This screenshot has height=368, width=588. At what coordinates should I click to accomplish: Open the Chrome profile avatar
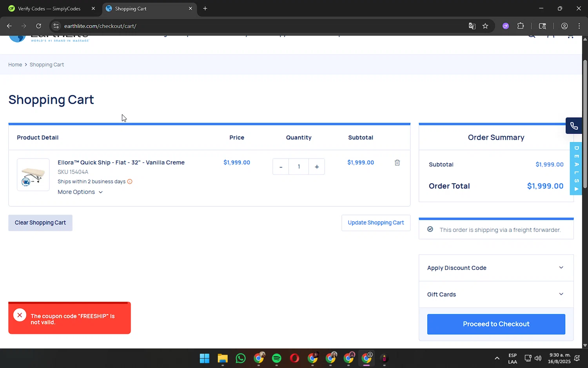[x=564, y=26]
